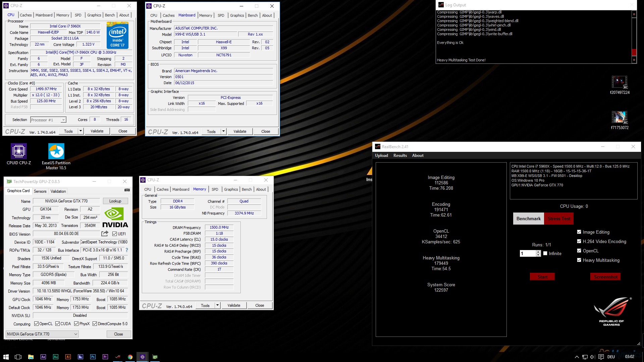Viewport: 644px width, 362px height.
Task: Click the DEU input language indicator
Action: pyautogui.click(x=611, y=357)
